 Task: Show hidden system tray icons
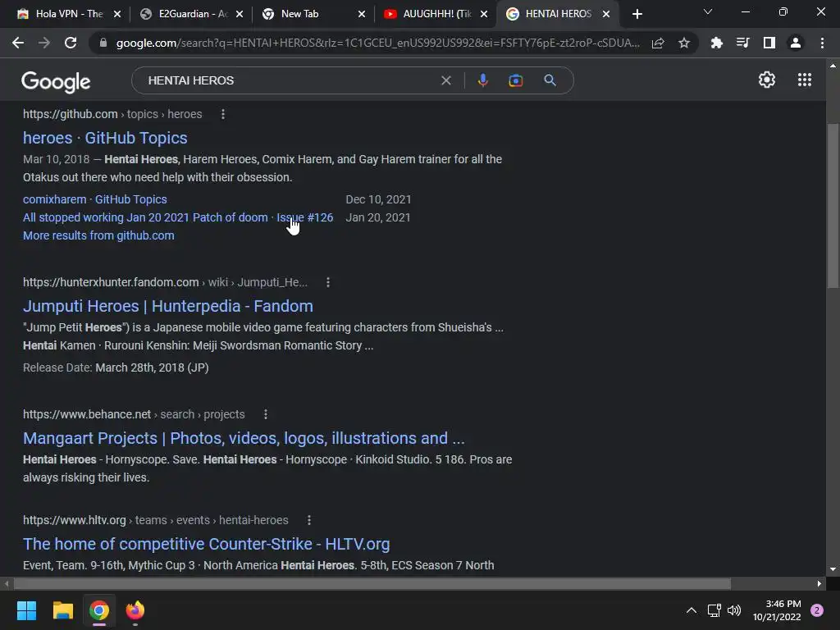[x=692, y=610]
